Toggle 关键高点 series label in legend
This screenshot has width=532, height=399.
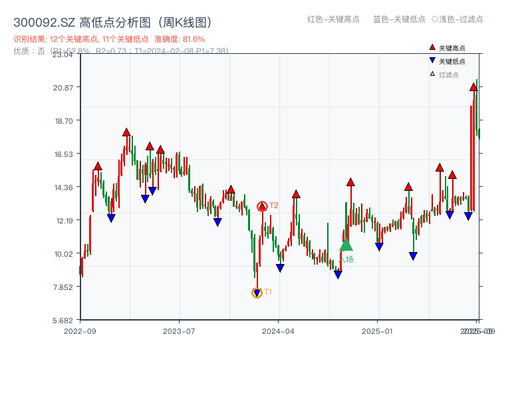[x=452, y=48]
